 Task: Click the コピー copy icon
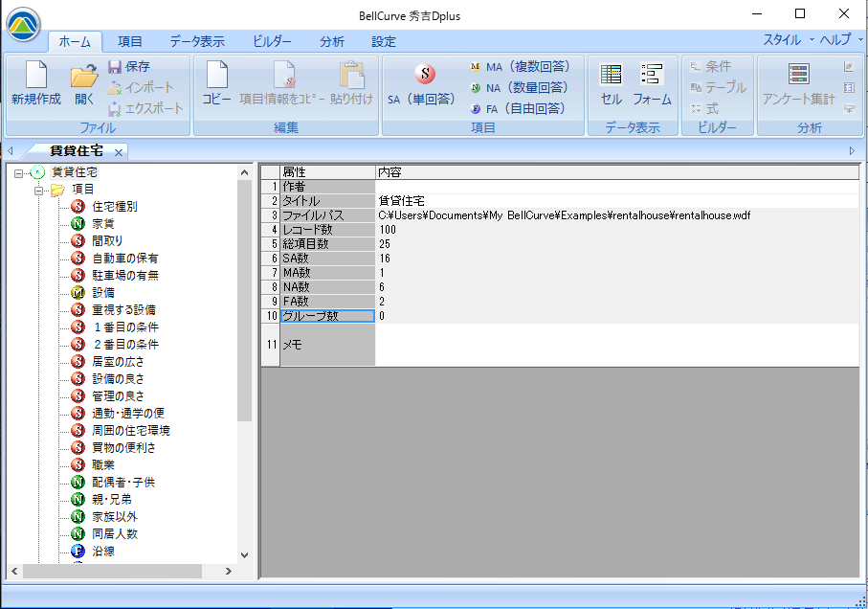coord(216,83)
